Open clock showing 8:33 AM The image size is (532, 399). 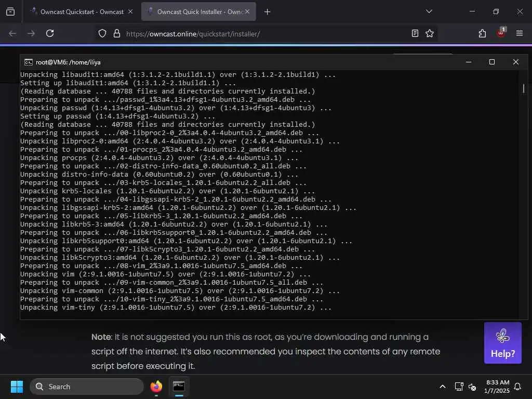coord(497,387)
